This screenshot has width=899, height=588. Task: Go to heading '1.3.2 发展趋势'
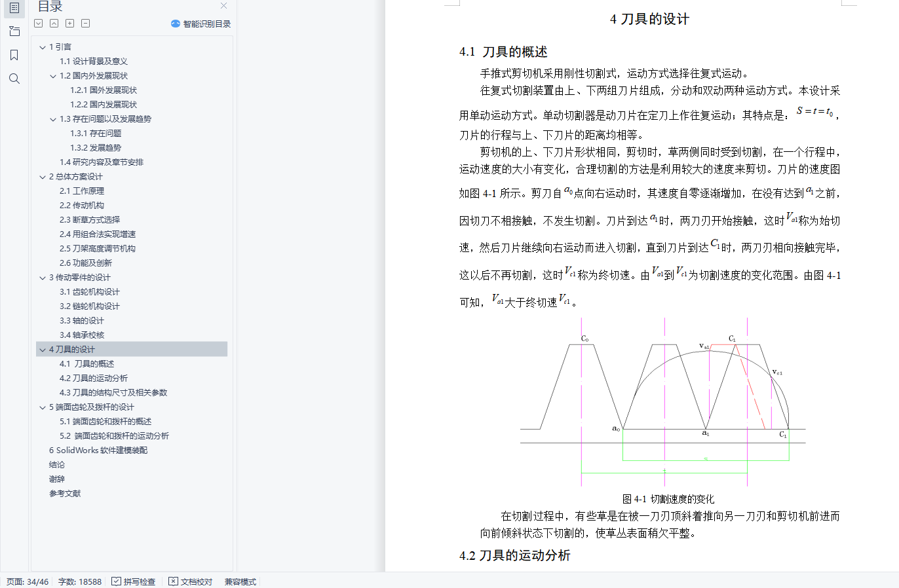(x=96, y=148)
